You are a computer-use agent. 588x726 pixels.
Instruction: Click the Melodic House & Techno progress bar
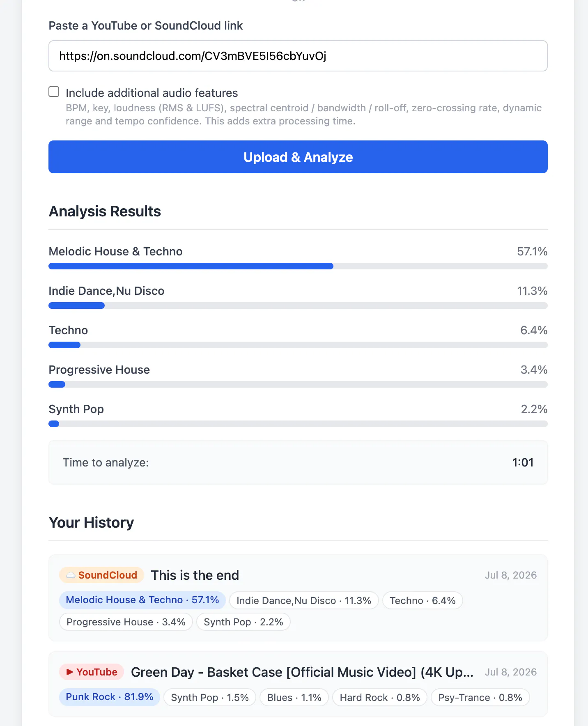click(x=298, y=266)
